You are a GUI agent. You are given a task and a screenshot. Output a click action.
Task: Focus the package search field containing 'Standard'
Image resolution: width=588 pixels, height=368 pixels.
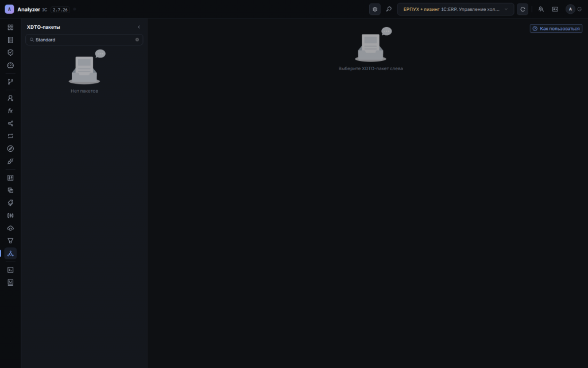point(84,40)
